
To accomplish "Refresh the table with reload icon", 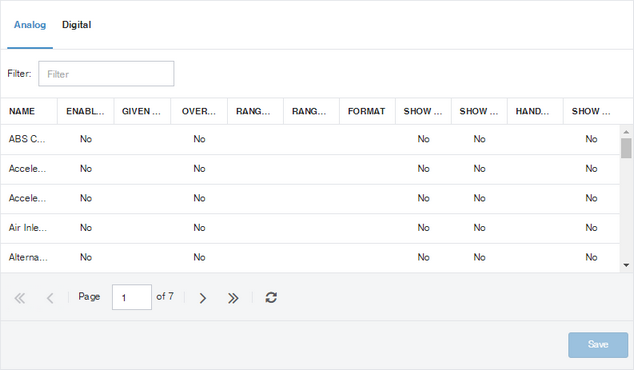I will [x=271, y=298].
